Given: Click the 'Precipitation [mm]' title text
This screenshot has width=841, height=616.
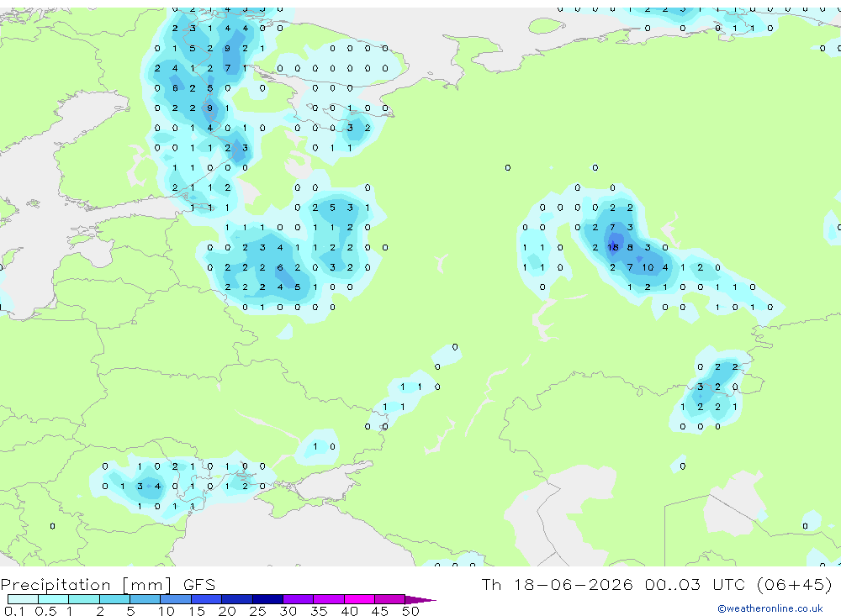Looking at the screenshot, I should tap(86, 585).
